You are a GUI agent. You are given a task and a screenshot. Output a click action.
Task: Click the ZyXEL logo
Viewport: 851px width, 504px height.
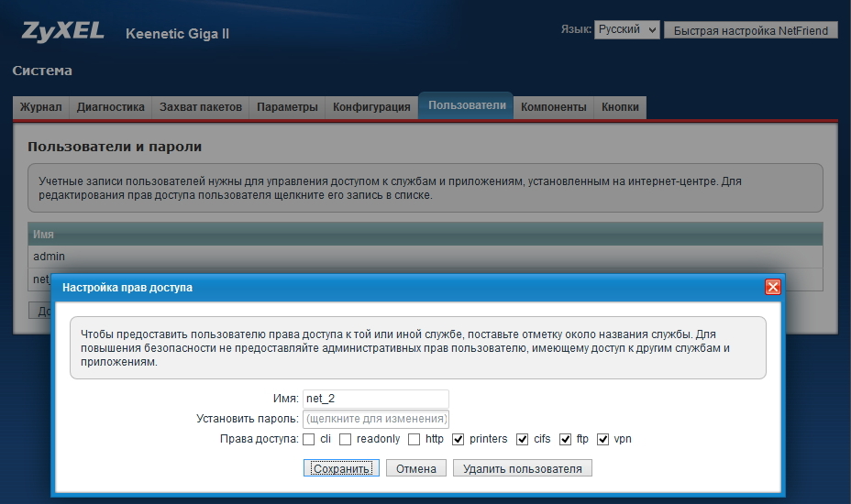64,32
